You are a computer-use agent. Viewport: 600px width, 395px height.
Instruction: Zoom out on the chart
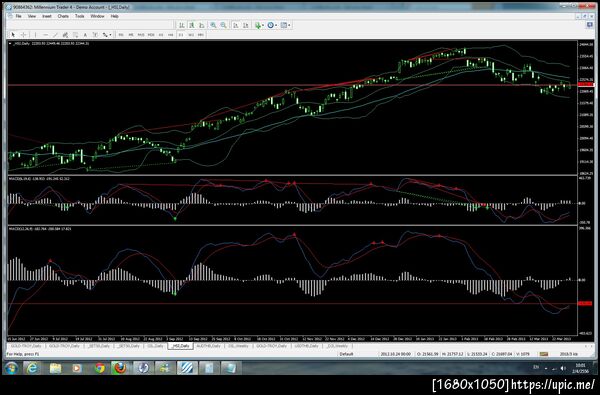tap(223, 25)
